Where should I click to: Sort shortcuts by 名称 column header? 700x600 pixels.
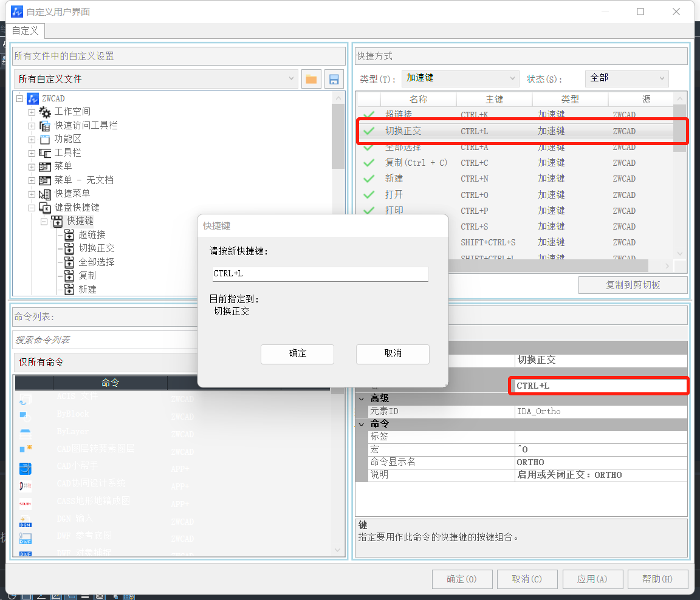[418, 100]
